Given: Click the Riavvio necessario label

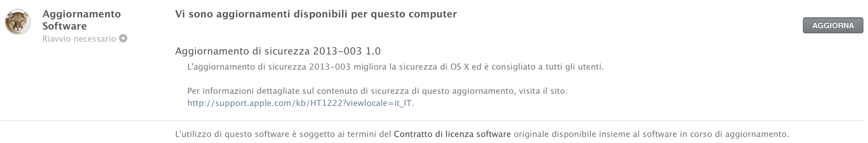Looking at the screenshot, I should point(79,39).
